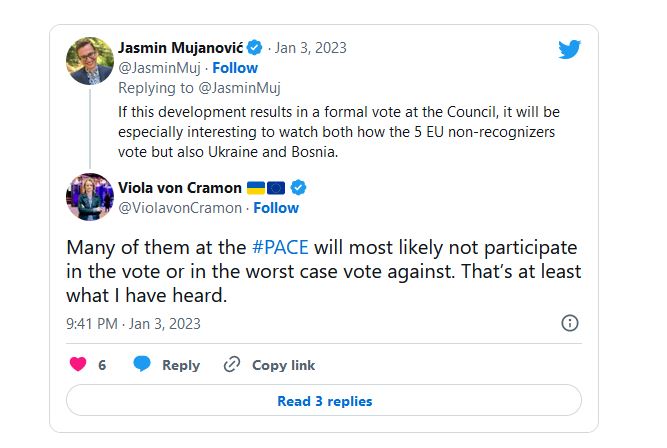
Task: Click the chain link copy icon
Action: tap(232, 365)
